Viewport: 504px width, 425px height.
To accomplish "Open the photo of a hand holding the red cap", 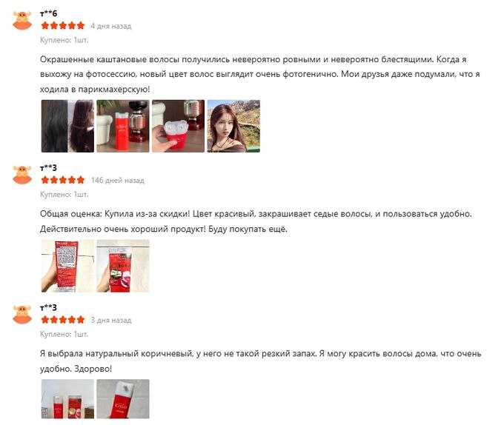I will pos(179,126).
